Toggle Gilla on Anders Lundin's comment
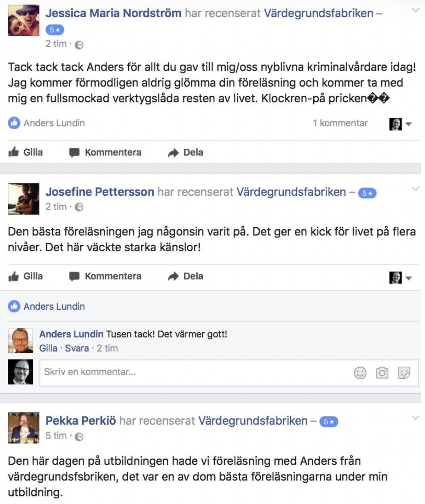 point(48,348)
